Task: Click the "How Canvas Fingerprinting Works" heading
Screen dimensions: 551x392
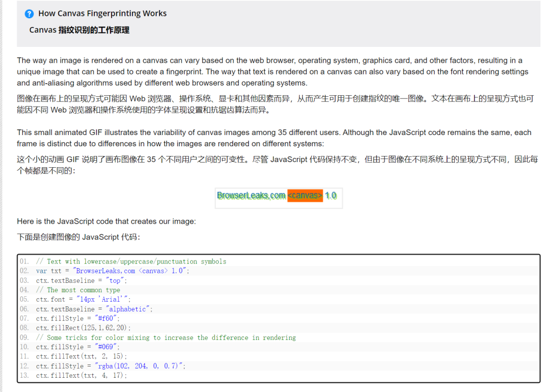Action: coord(103,13)
